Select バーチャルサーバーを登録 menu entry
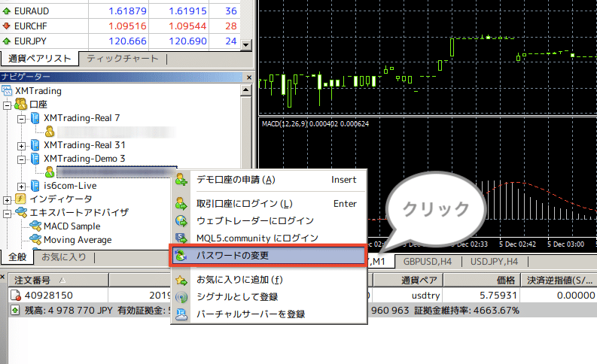 (269, 314)
